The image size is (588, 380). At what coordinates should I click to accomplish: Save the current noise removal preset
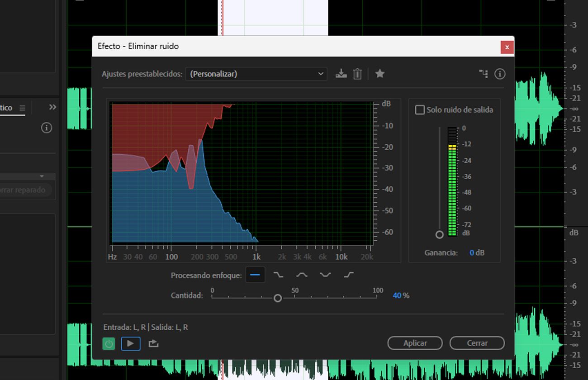[341, 73]
